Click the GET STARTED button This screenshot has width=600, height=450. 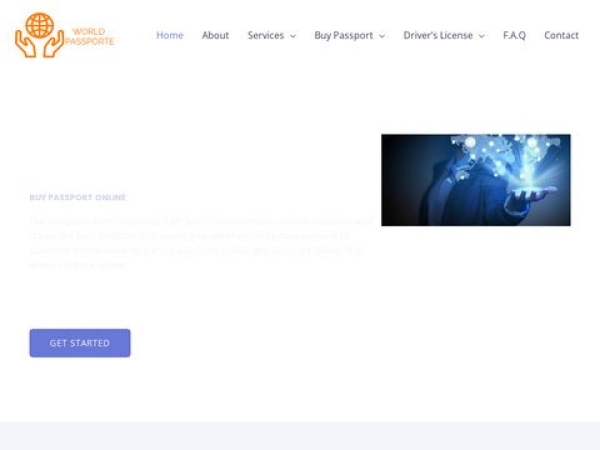coord(80,343)
